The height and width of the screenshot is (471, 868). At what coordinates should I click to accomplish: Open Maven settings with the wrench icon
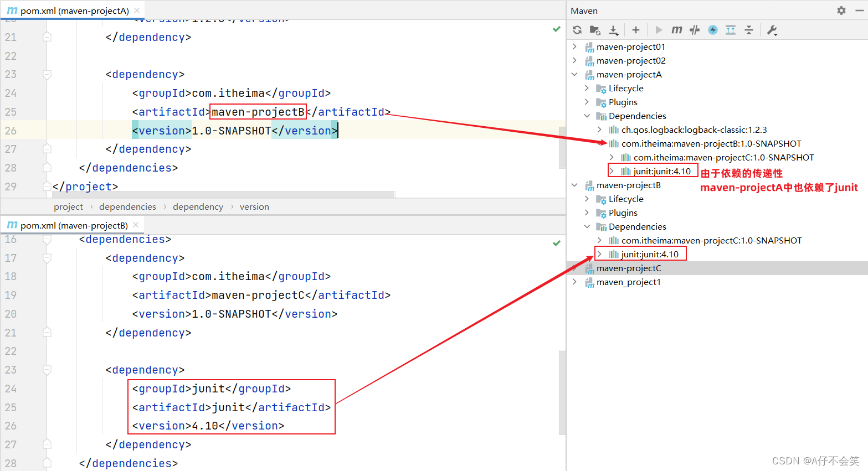coord(772,30)
